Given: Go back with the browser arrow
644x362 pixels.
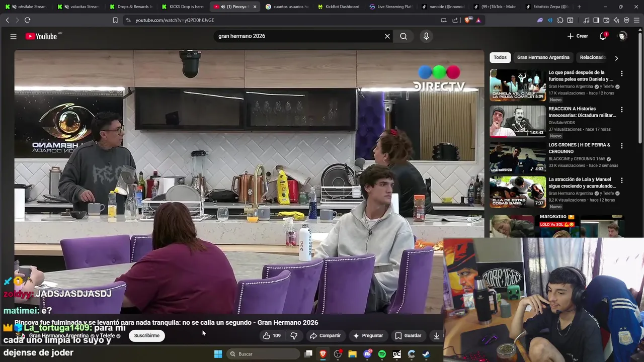Looking at the screenshot, I should coord(7,20).
